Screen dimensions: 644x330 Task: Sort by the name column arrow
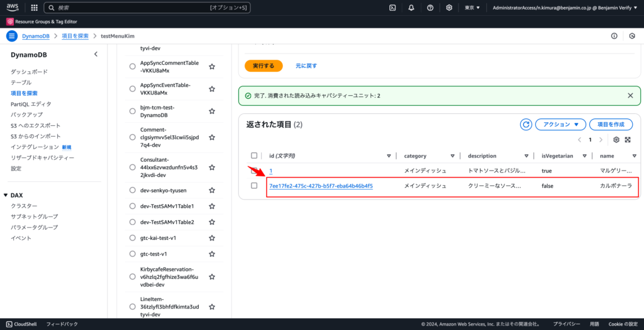tap(634, 156)
